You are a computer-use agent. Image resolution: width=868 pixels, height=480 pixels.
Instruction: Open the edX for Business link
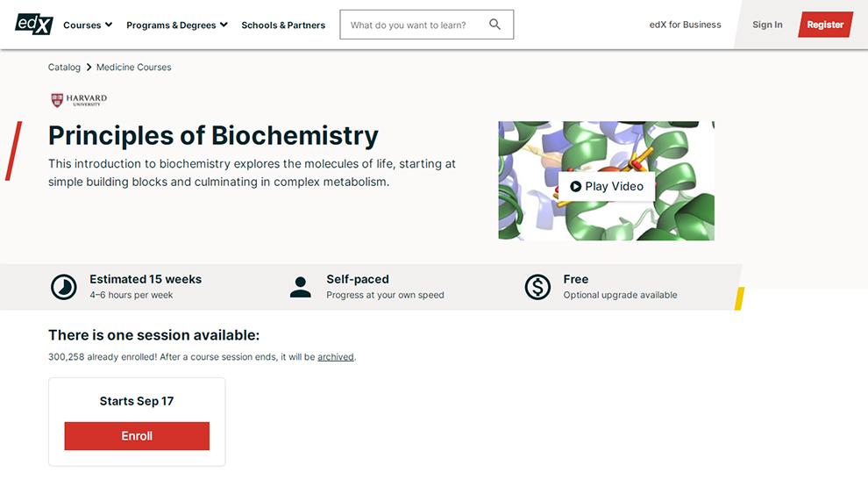pyautogui.click(x=686, y=25)
